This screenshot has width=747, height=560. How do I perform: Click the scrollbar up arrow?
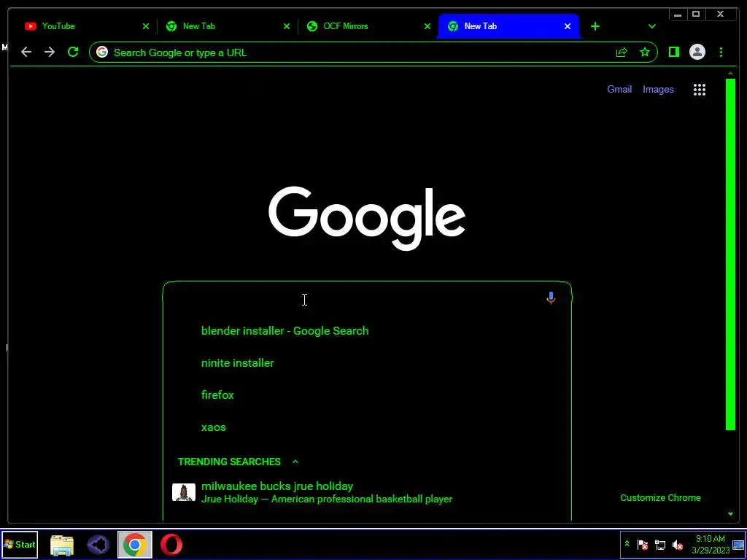pyautogui.click(x=730, y=73)
